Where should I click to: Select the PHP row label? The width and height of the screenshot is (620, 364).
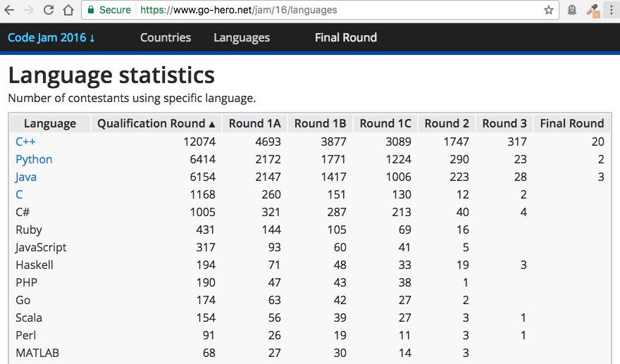(27, 282)
